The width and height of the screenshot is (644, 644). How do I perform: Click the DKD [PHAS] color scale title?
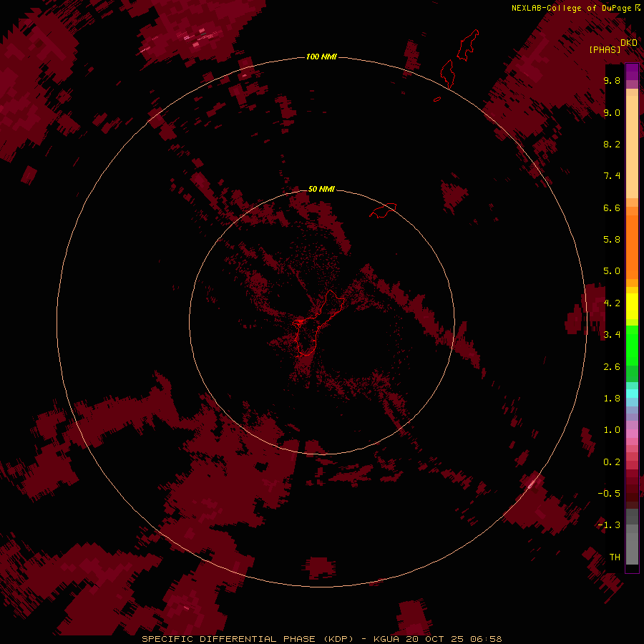click(x=613, y=46)
